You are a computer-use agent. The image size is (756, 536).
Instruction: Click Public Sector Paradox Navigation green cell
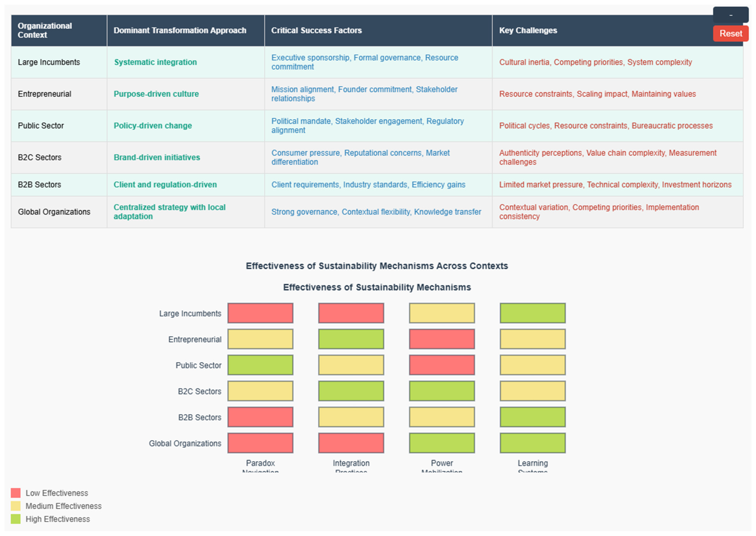[x=260, y=365]
